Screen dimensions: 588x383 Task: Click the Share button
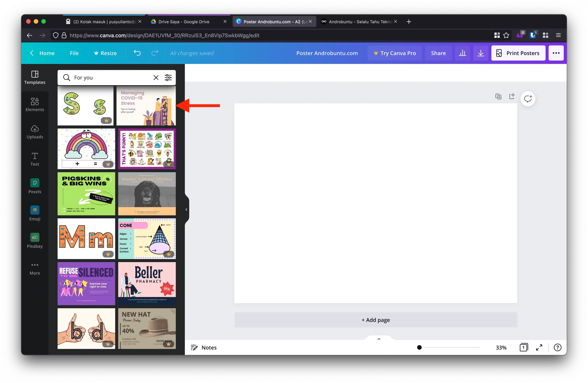coord(438,53)
